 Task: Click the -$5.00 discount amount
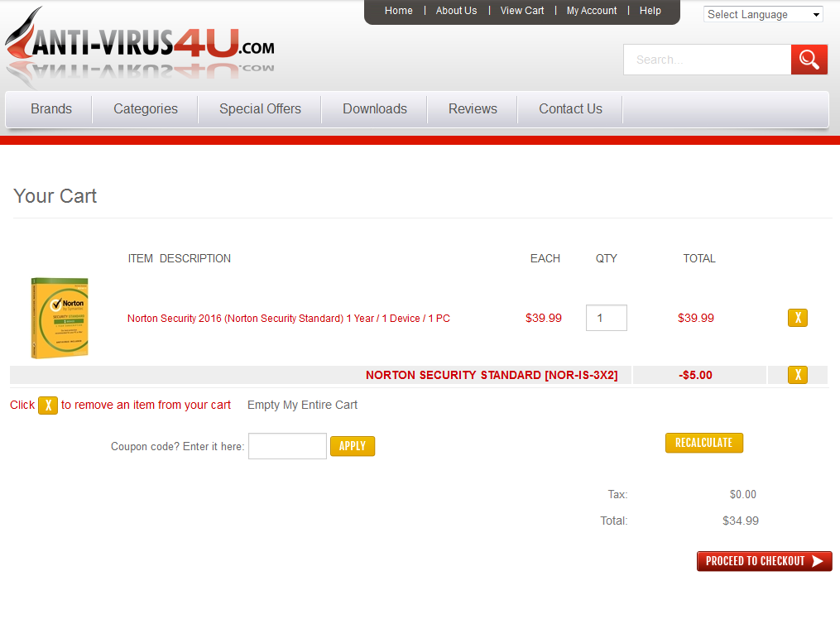coord(695,375)
